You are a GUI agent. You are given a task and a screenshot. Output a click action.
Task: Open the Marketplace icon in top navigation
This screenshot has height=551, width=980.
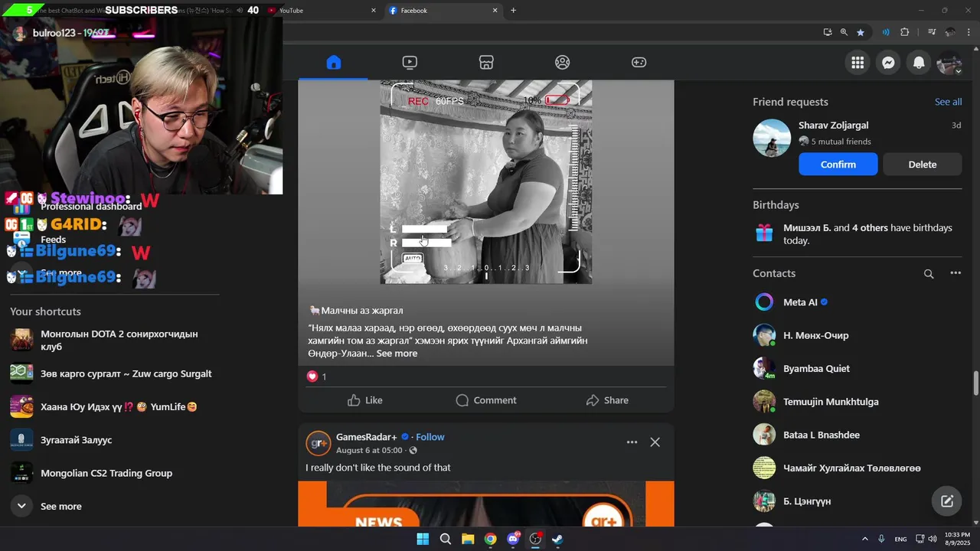[486, 63]
